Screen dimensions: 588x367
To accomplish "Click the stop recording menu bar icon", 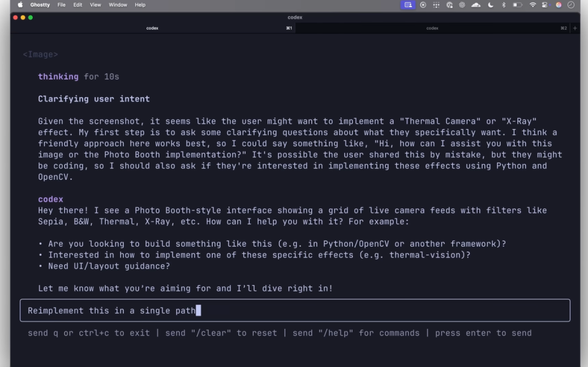I will [x=423, y=5].
